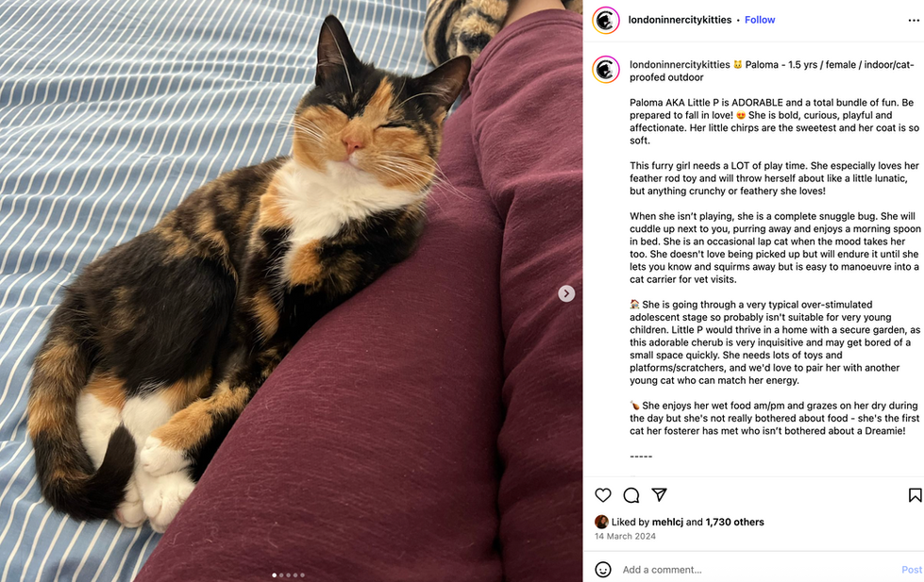Like the post with heart icon
924x582 pixels.
(603, 495)
